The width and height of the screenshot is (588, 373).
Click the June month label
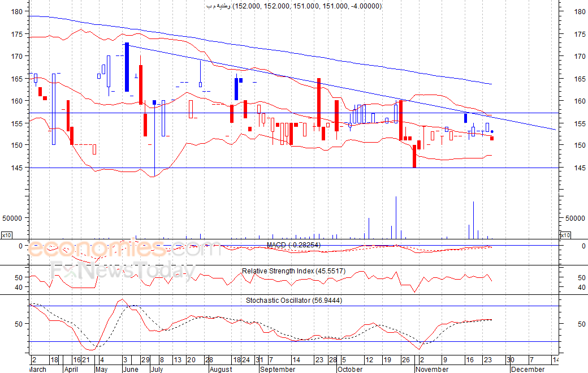tap(131, 369)
